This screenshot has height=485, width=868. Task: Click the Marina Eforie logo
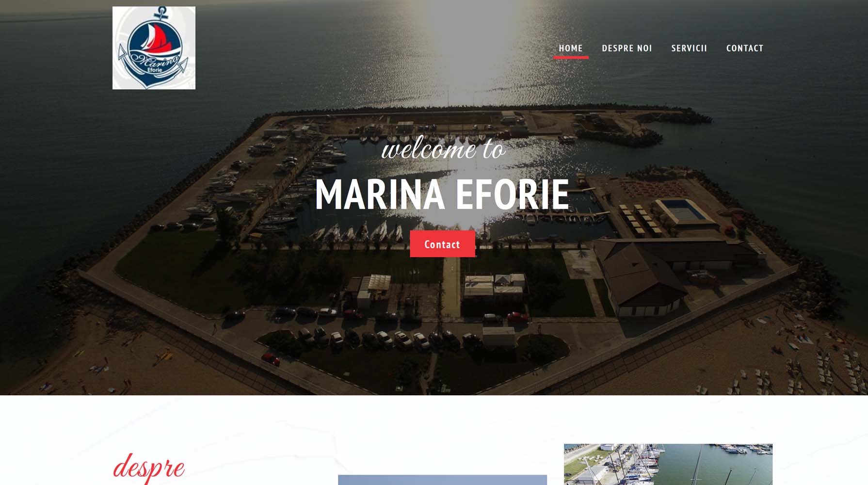pos(154,48)
